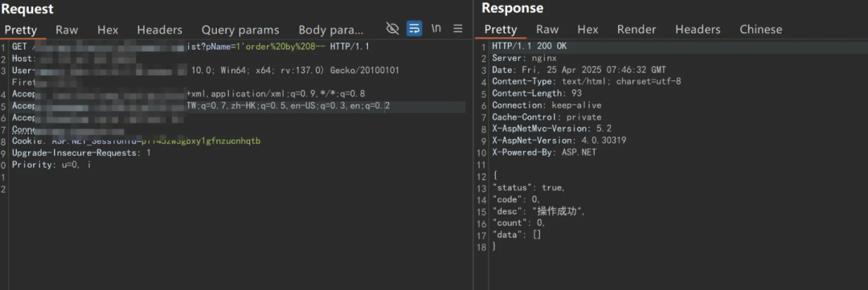Image resolution: width=868 pixels, height=290 pixels.
Task: Switch to Response Pretty tab
Action: click(501, 30)
